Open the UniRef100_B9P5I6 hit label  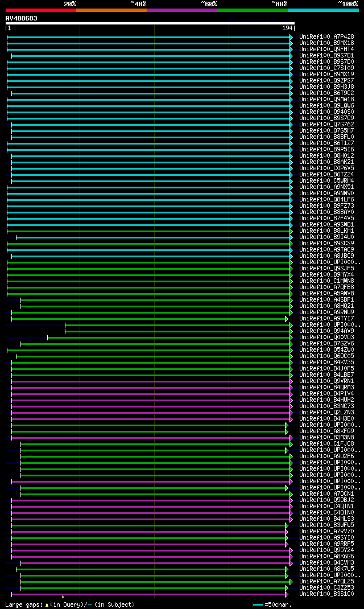pos(326,150)
